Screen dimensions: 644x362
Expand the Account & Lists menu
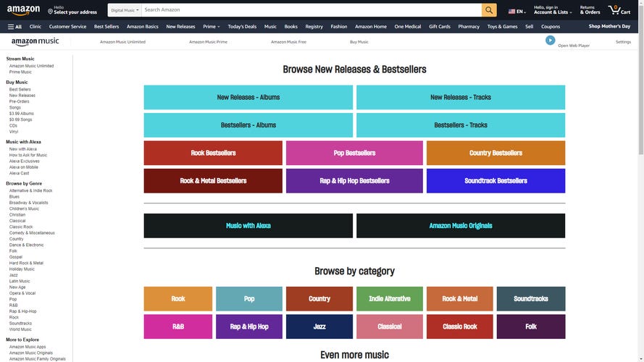552,10
